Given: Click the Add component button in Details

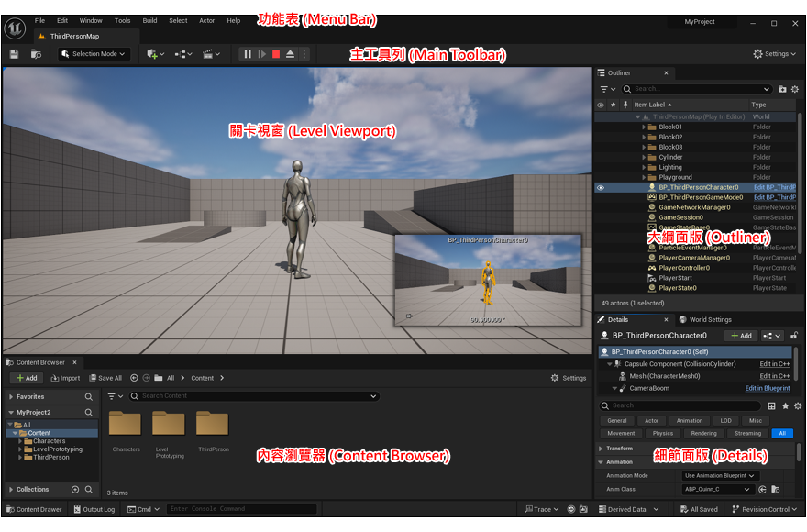Looking at the screenshot, I should [741, 336].
